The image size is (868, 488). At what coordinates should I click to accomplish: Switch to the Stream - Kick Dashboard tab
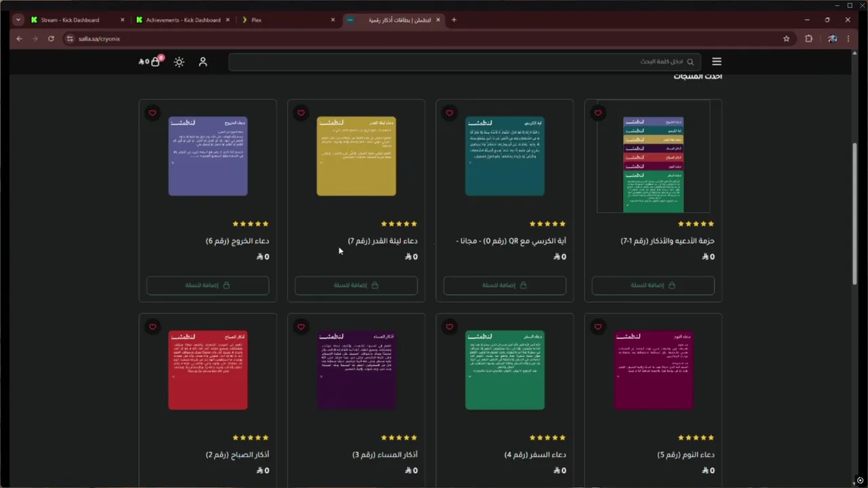pyautogui.click(x=70, y=20)
